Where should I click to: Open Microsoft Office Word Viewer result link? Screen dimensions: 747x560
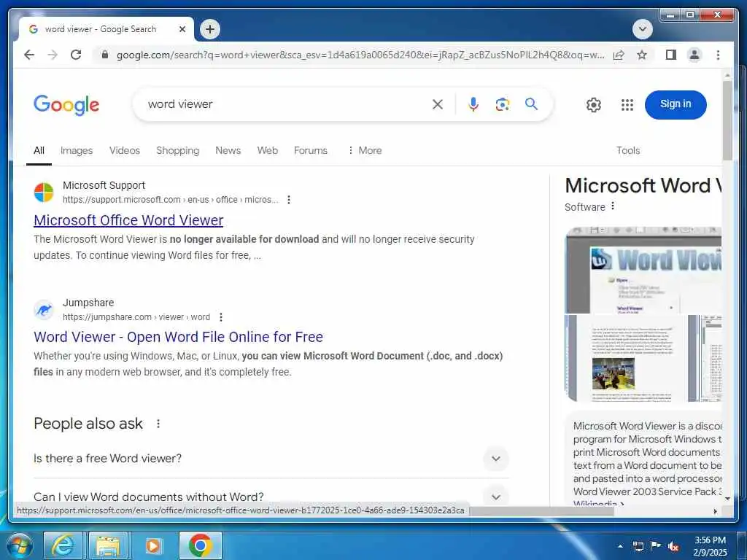[x=128, y=220]
